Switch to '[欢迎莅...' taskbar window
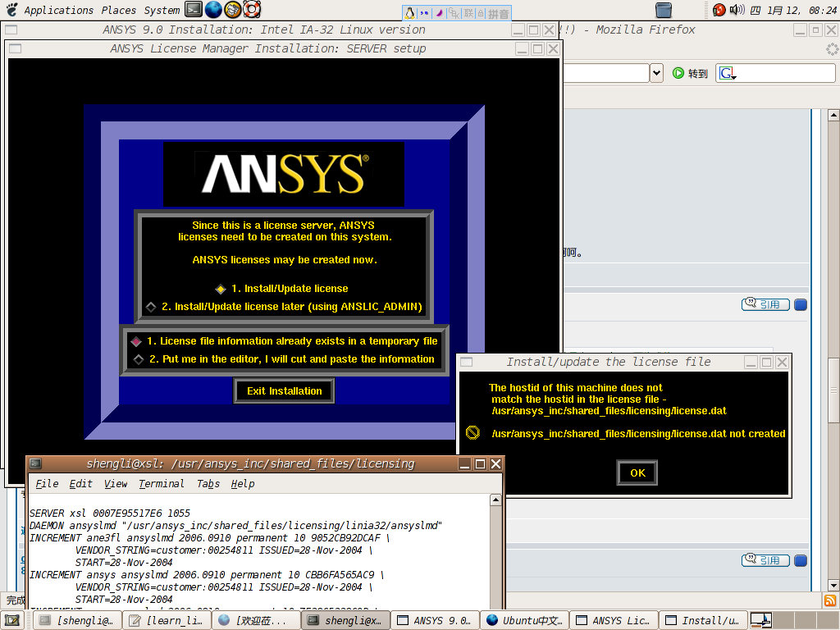 pos(256,621)
